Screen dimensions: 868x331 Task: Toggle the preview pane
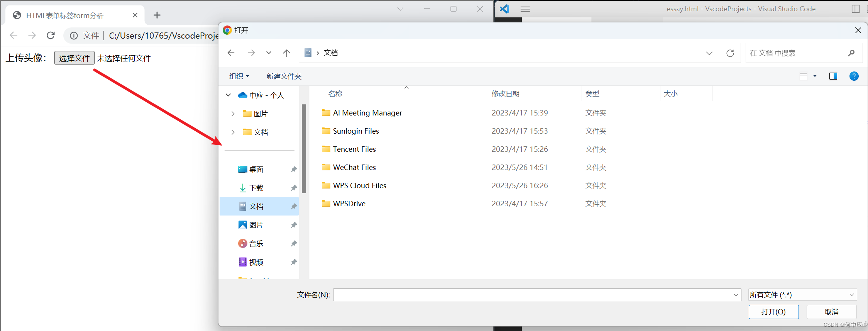click(833, 76)
